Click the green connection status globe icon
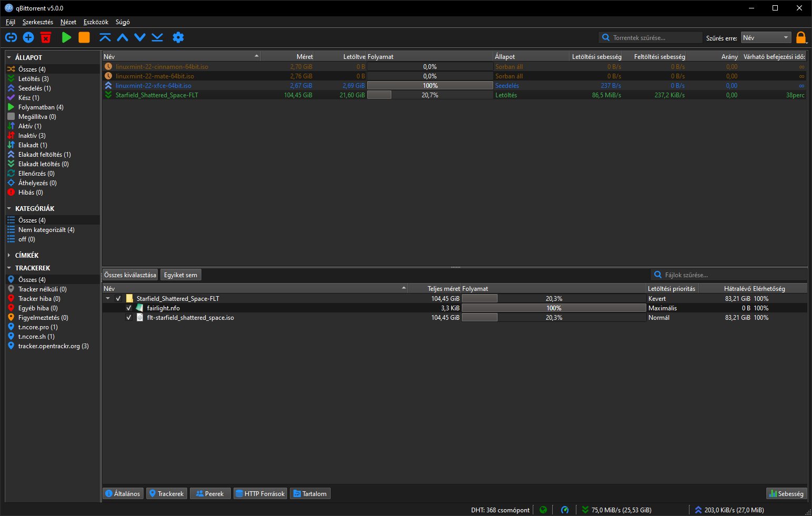This screenshot has height=516, width=812. (543, 510)
